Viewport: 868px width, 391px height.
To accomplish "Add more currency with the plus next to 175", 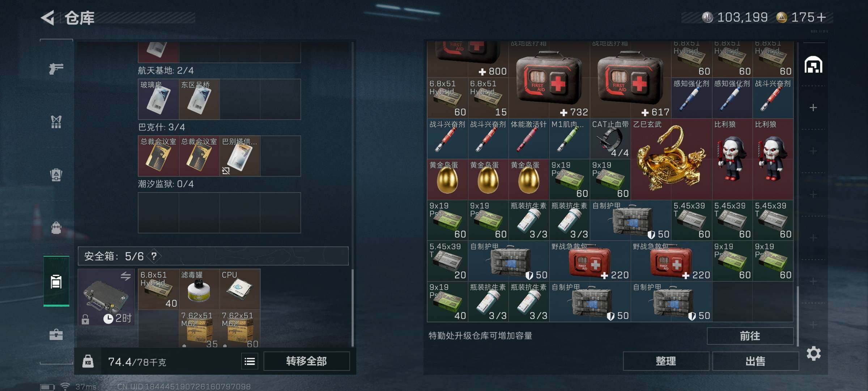I will coord(821,17).
